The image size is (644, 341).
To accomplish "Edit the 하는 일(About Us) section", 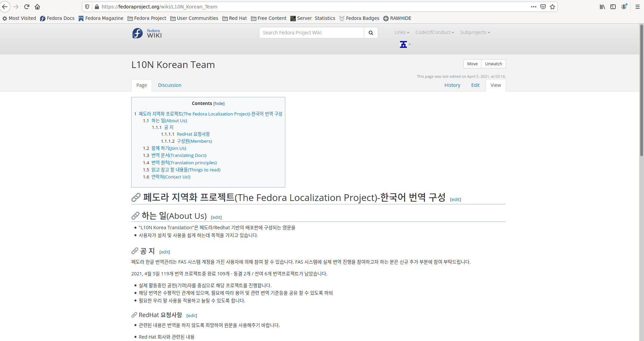I will (x=216, y=217).
